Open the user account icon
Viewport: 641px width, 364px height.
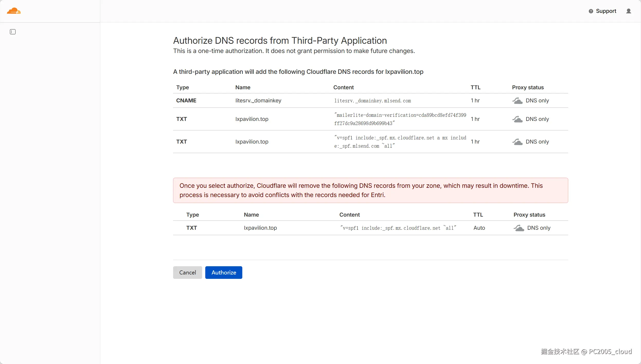click(629, 11)
